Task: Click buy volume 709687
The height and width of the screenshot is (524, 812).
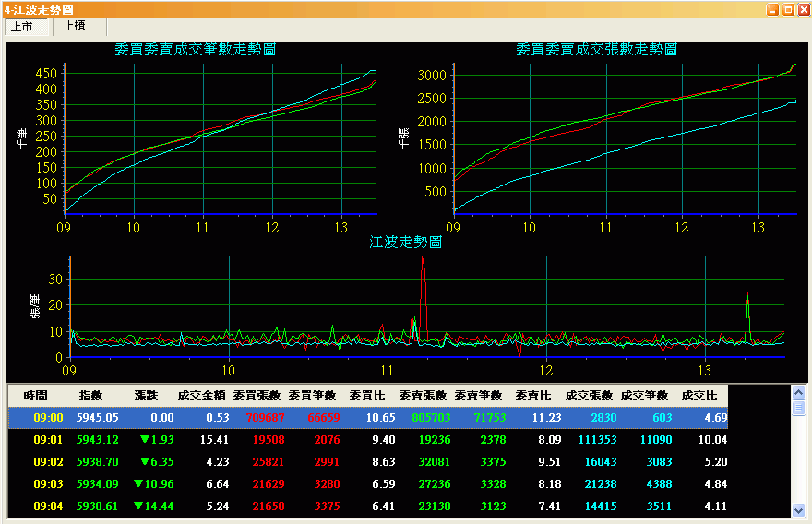Action: [265, 417]
